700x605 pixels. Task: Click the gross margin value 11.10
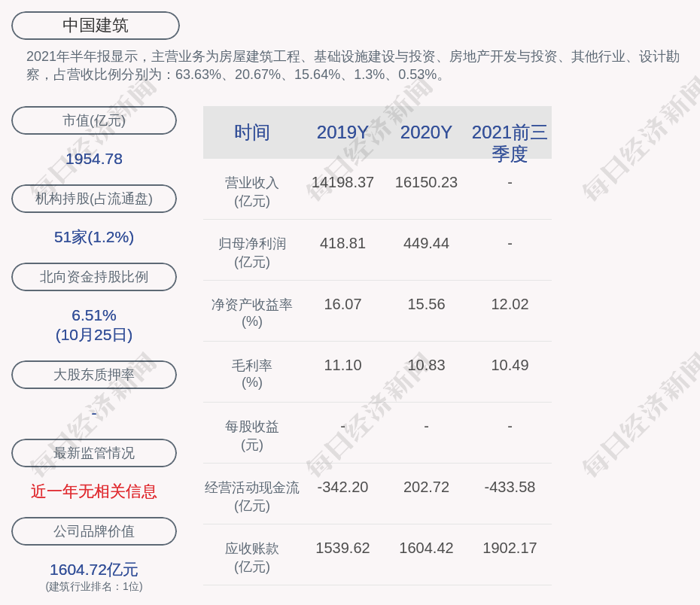coord(342,365)
